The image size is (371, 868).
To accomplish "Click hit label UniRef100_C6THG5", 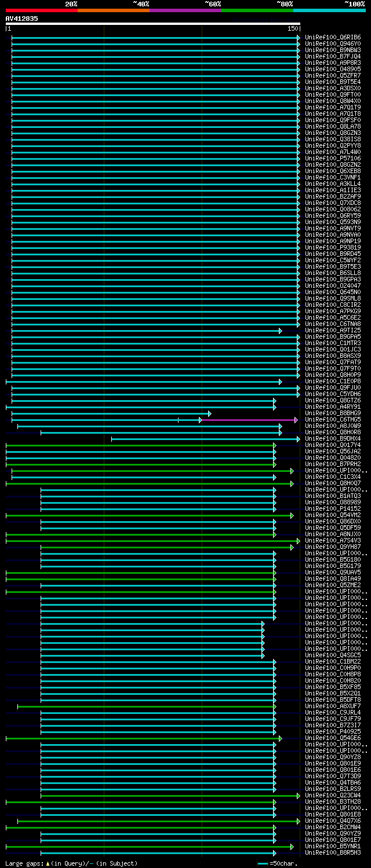I will [x=333, y=419].
